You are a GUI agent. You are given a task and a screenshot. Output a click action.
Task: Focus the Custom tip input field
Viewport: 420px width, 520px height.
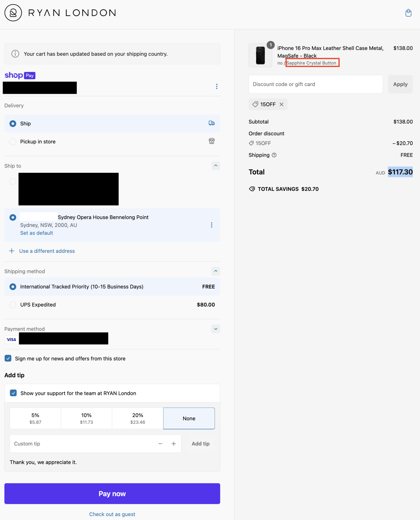(x=83, y=444)
